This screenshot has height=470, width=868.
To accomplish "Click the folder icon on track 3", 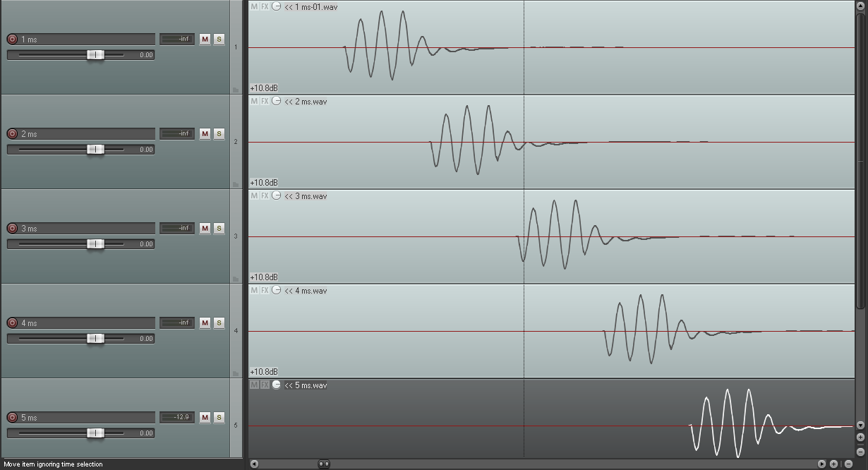I will (236, 279).
